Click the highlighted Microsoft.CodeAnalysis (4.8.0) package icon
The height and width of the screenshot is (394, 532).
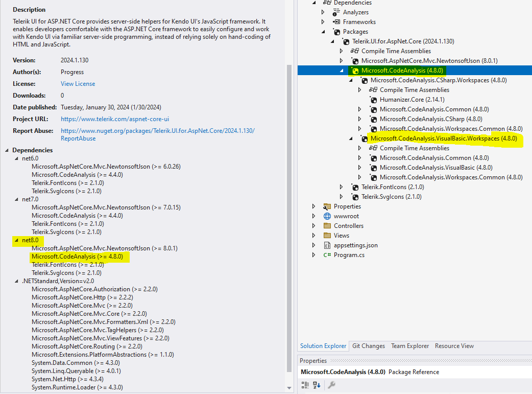[x=355, y=71]
